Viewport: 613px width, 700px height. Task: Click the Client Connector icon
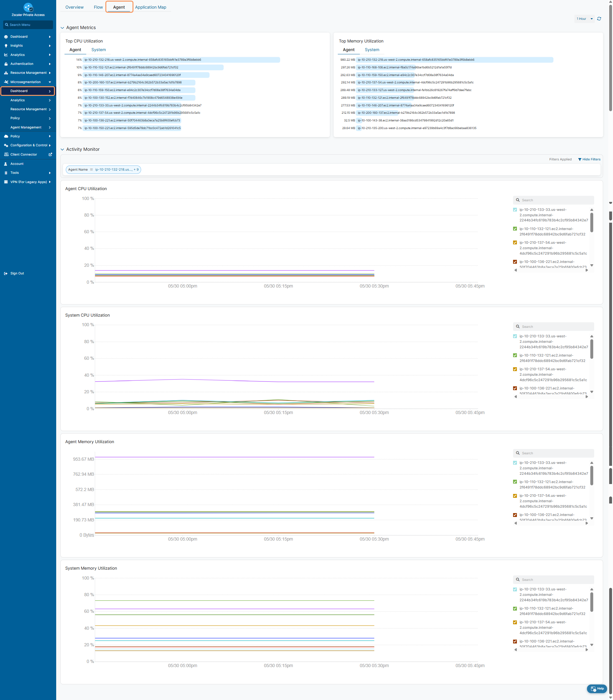6,154
